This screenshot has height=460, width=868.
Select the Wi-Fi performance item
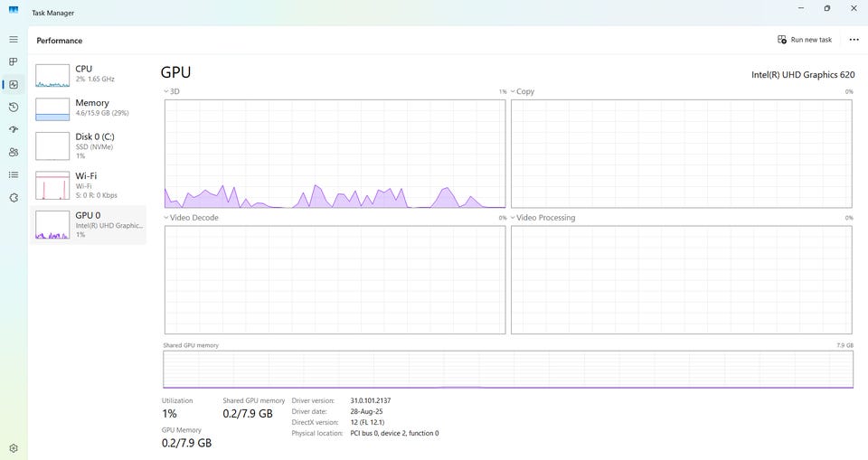coord(88,185)
